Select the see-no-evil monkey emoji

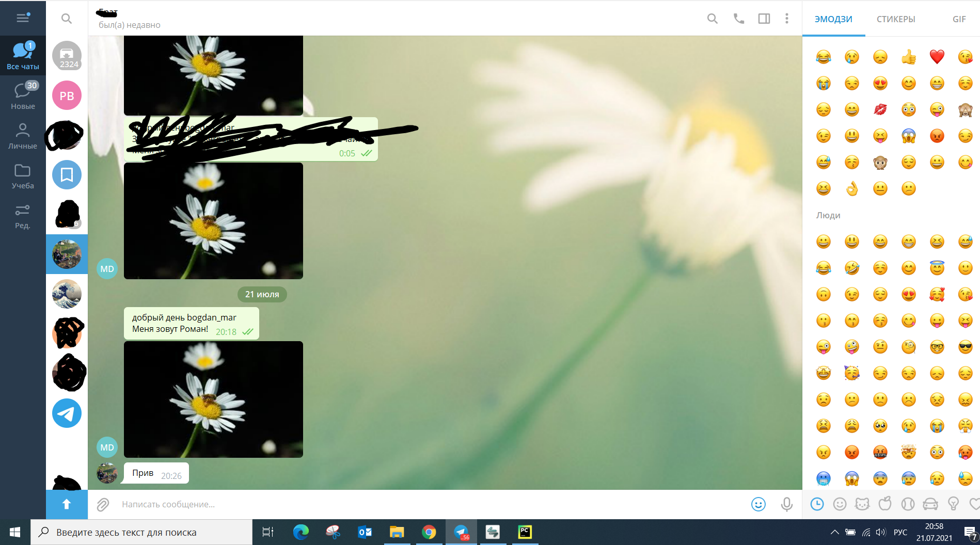coord(965,109)
